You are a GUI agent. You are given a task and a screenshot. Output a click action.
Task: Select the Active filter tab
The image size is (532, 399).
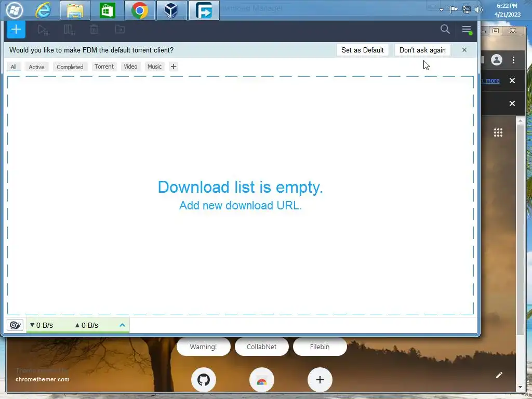37,67
